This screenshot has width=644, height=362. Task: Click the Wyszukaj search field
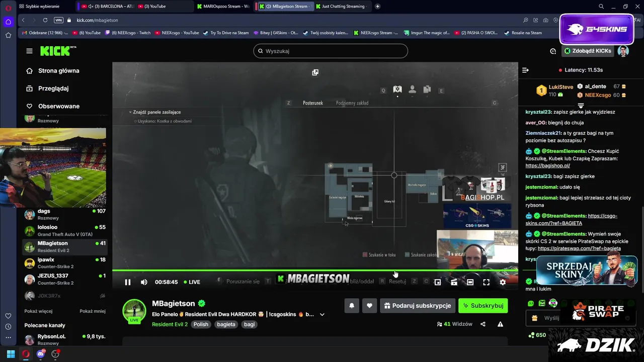(x=331, y=51)
